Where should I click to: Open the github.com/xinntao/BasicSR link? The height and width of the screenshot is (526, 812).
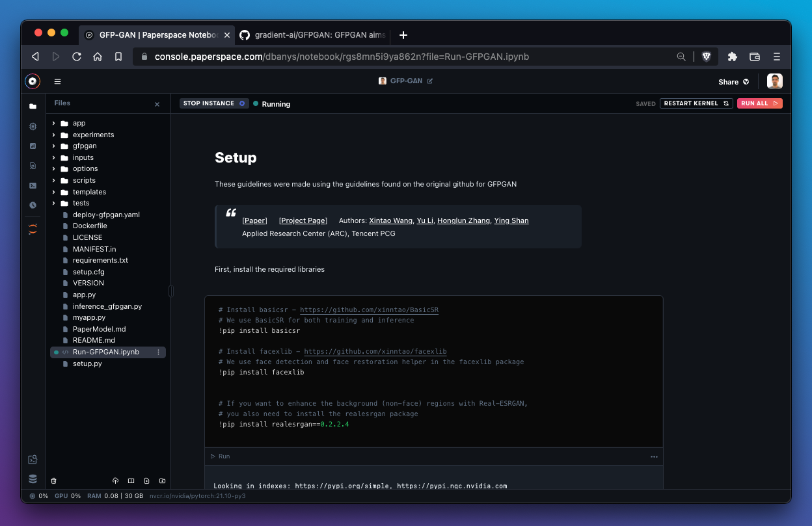(369, 310)
